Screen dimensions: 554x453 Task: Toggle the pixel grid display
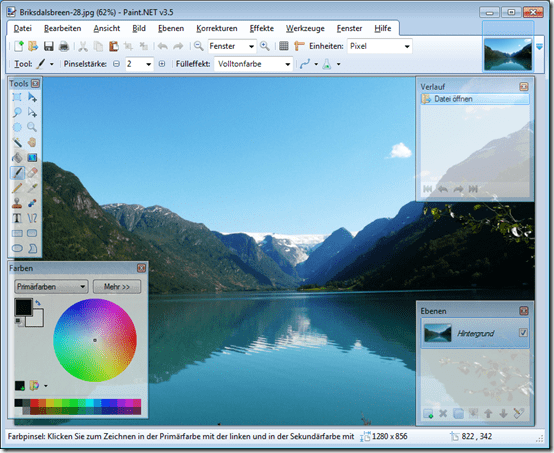[283, 46]
